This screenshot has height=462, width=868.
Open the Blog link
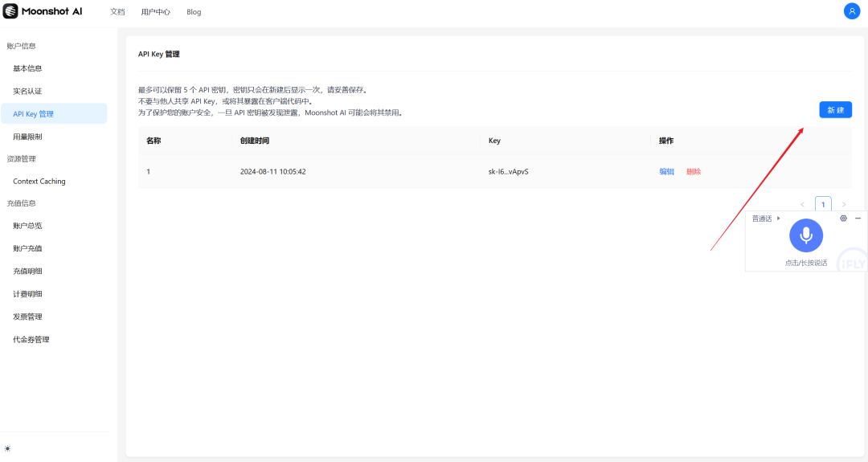(x=194, y=11)
